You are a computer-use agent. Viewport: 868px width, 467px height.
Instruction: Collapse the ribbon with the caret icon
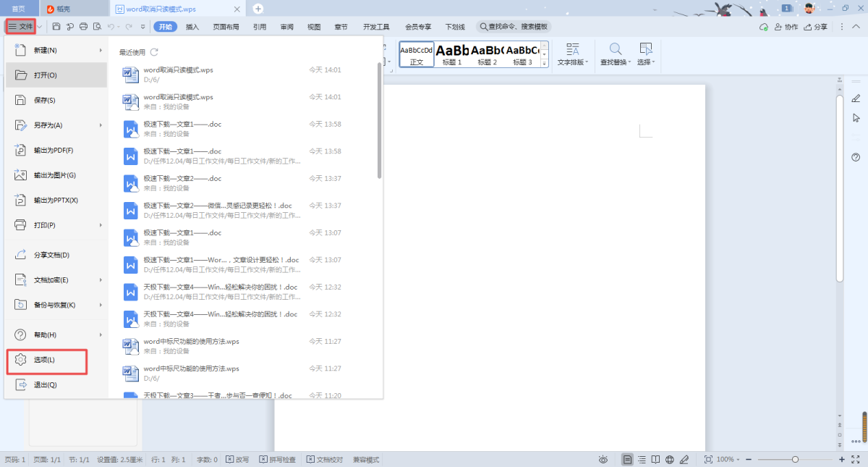855,27
